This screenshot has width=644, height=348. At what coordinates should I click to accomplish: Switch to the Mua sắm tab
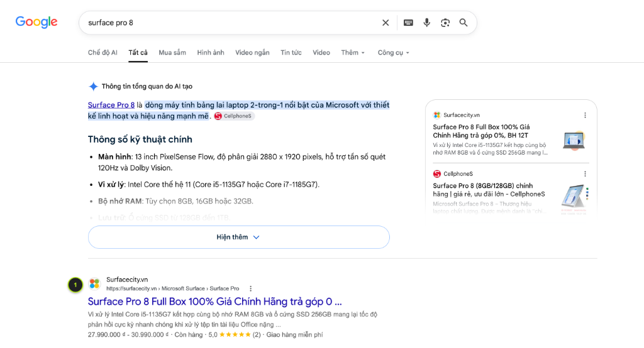pyautogui.click(x=172, y=53)
